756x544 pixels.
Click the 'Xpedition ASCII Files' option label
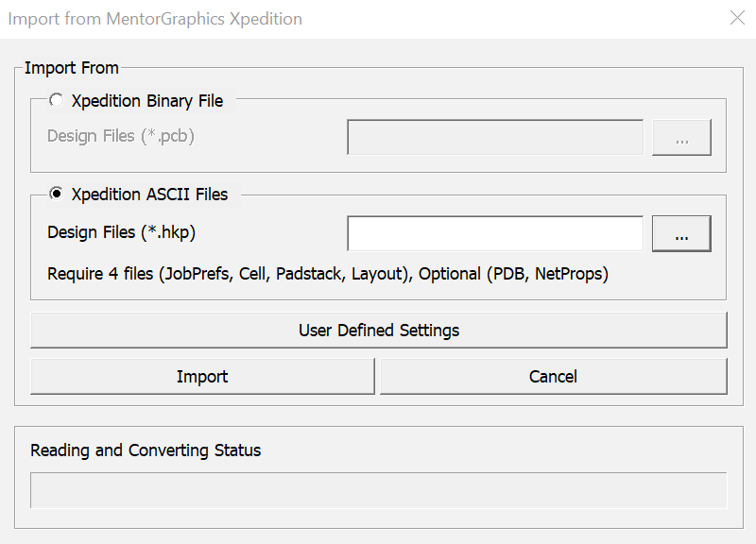[x=149, y=195]
